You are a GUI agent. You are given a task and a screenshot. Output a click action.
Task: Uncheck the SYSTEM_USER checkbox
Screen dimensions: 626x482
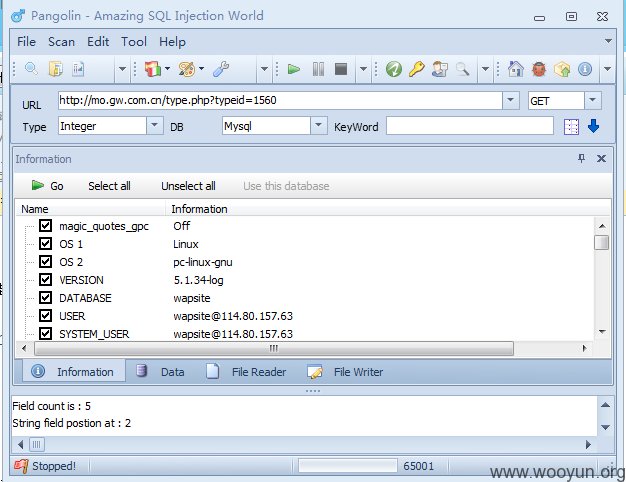coord(45,333)
